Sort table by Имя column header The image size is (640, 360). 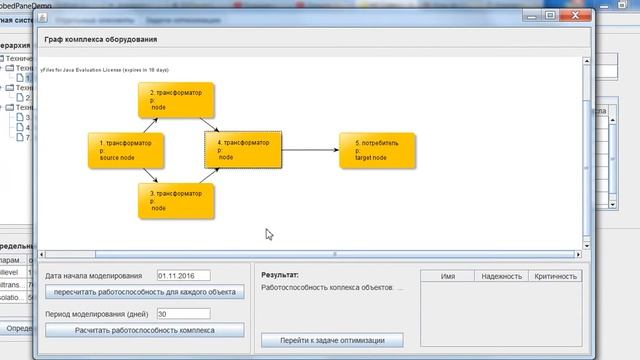(x=448, y=276)
